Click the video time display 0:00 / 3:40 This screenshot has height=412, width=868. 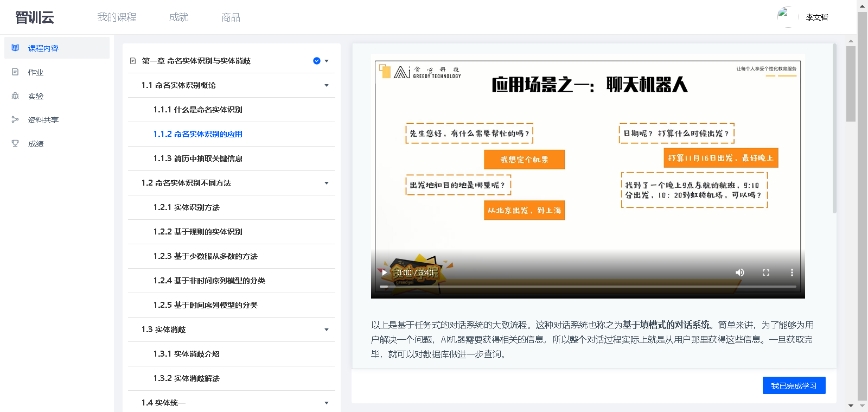[x=415, y=272]
